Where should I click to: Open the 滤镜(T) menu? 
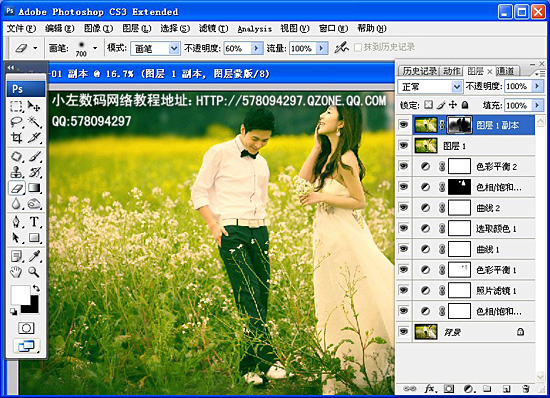point(213,28)
